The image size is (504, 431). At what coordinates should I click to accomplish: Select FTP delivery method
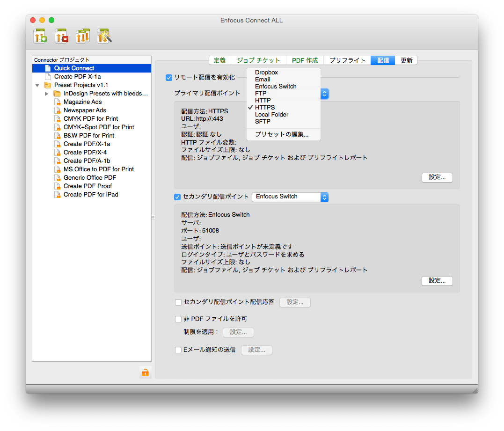[x=284, y=94]
